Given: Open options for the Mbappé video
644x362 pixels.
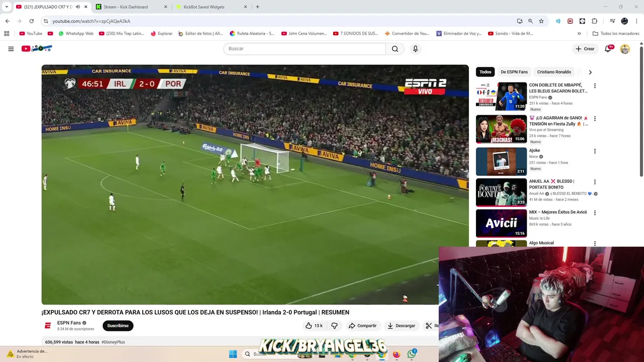Looking at the screenshot, I should pos(595,86).
